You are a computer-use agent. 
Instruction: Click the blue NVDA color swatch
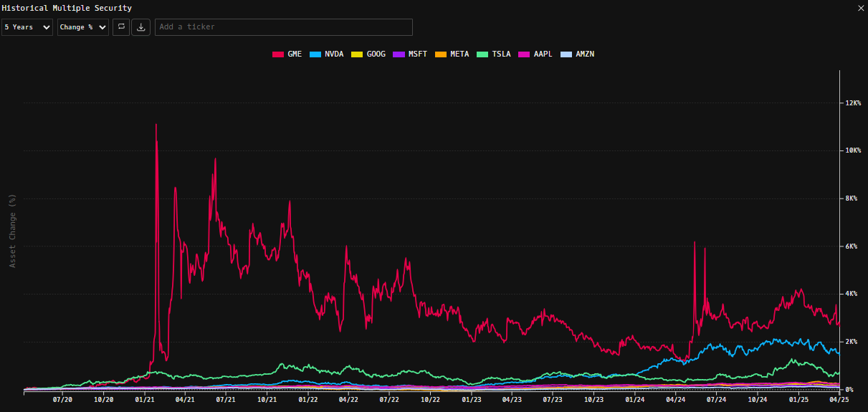[315, 54]
